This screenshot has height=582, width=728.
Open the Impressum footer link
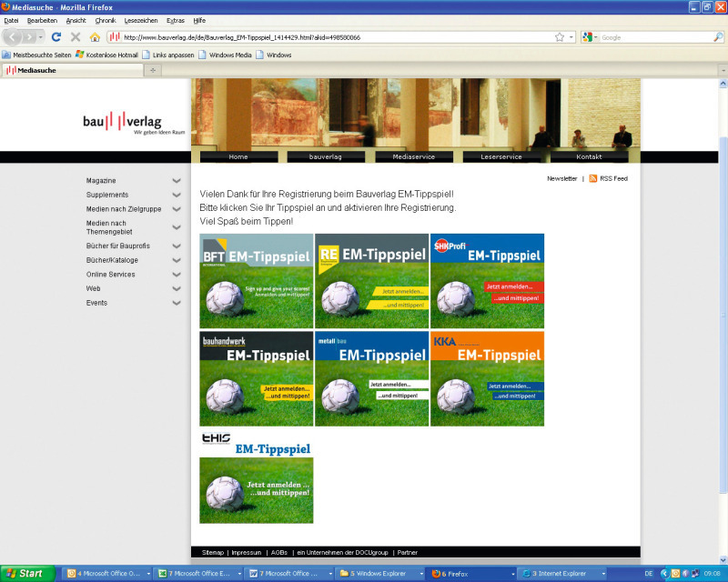pyautogui.click(x=247, y=552)
